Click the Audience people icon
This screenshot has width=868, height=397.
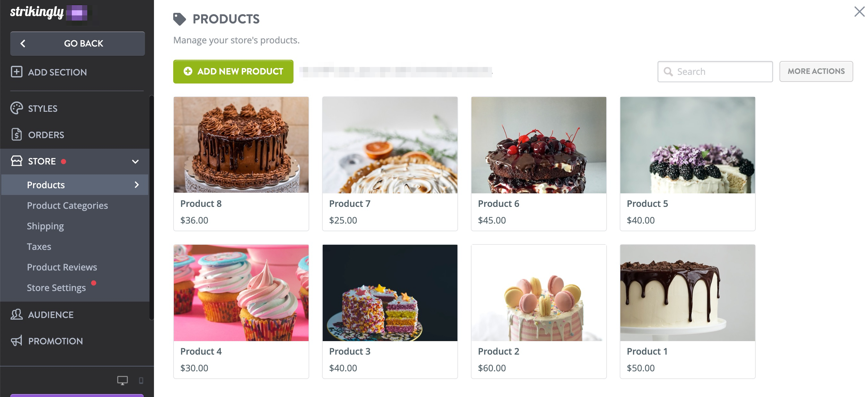[x=16, y=314]
